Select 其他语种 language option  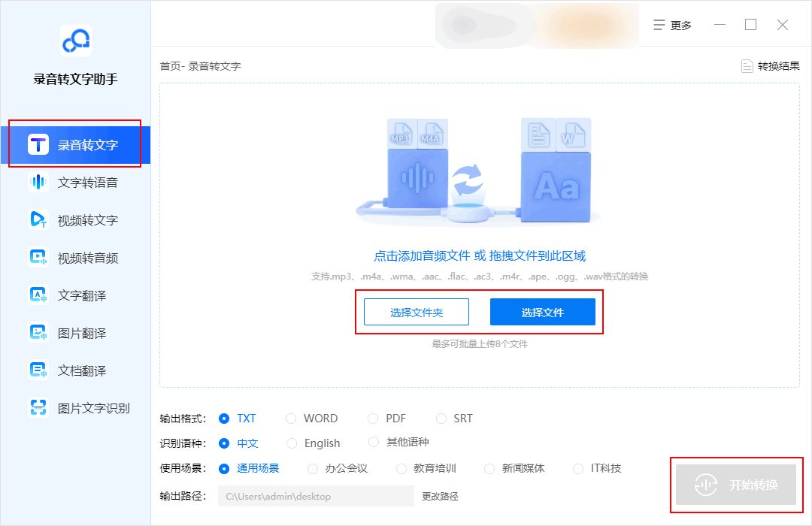pyautogui.click(x=398, y=442)
